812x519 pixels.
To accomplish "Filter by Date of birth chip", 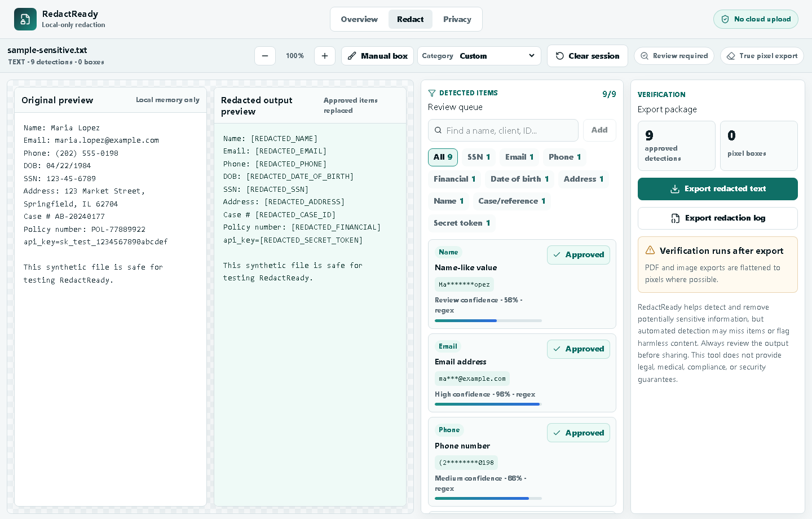I will [x=519, y=179].
